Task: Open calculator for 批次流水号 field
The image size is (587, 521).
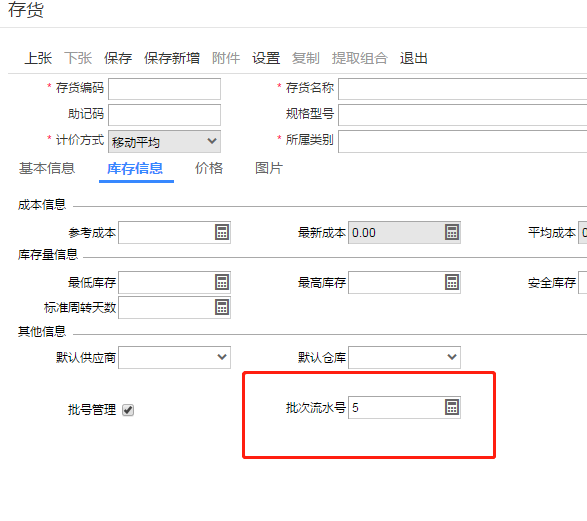Action: click(x=452, y=407)
